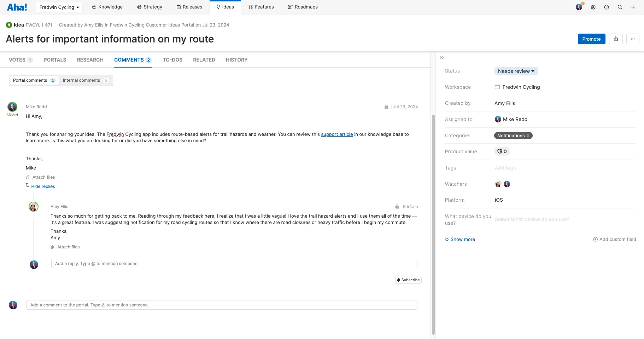Open the What device do you use selector

click(x=532, y=219)
